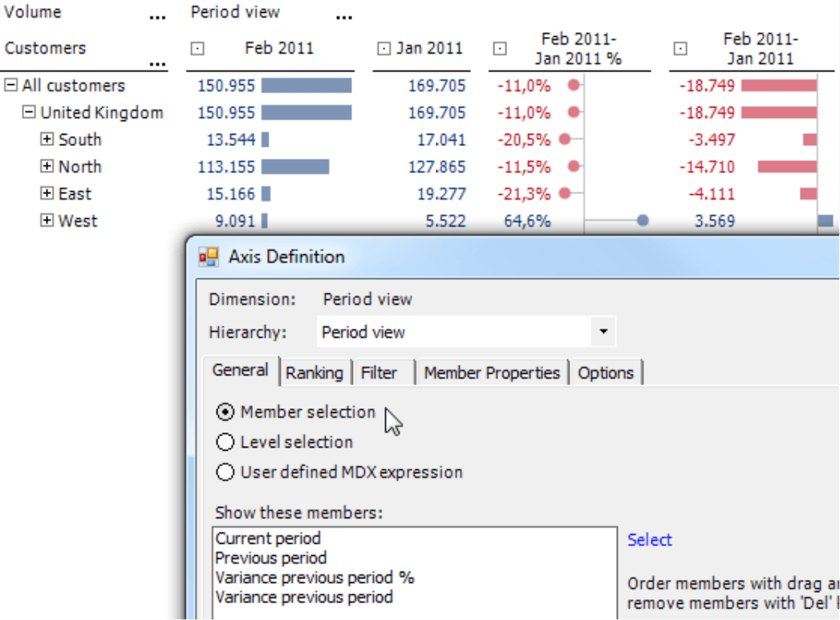Collapse the Jan 2011 column box
The width and height of the screenshot is (840, 620).
point(384,49)
